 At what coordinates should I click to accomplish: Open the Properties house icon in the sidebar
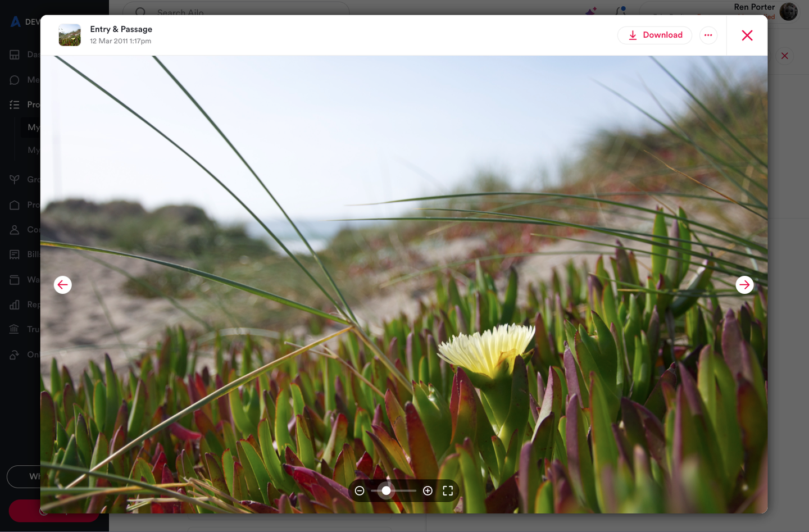[x=15, y=204]
